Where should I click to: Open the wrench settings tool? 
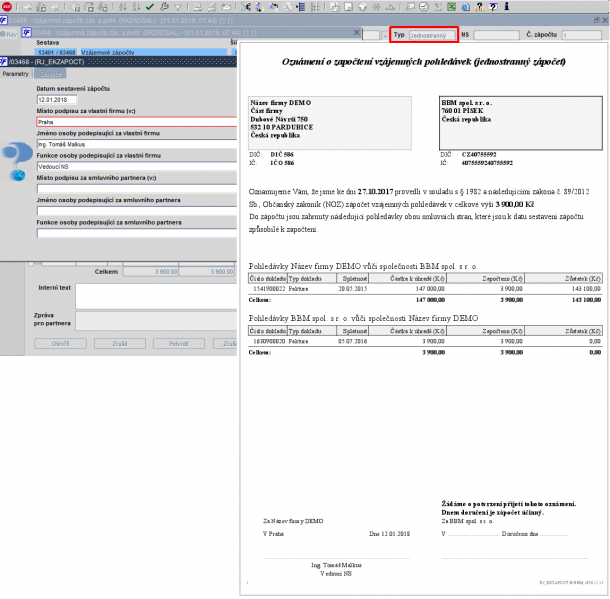pyautogui.click(x=164, y=7)
